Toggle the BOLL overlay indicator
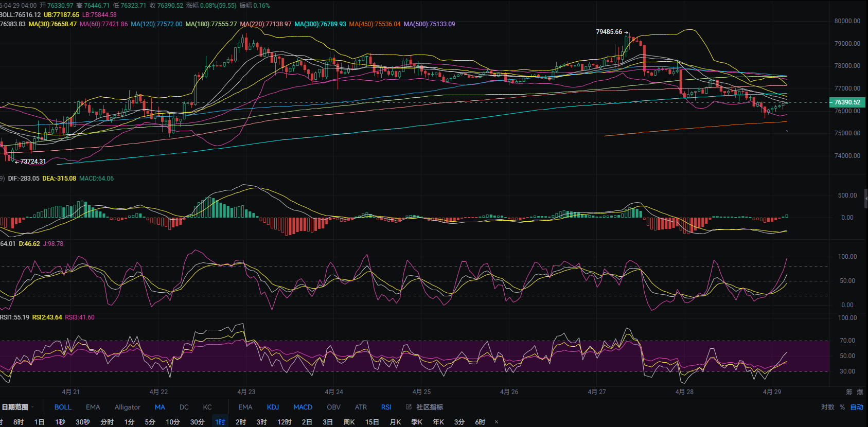 tap(63, 407)
